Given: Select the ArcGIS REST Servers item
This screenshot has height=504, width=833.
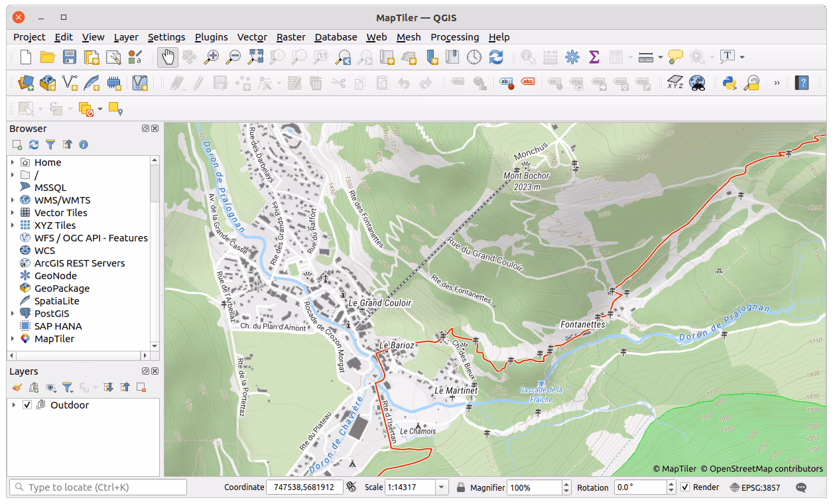Looking at the screenshot, I should click(x=80, y=263).
